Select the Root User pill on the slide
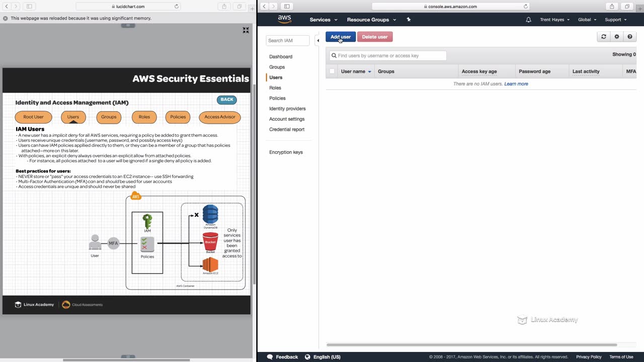The image size is (644, 362). [x=33, y=117]
